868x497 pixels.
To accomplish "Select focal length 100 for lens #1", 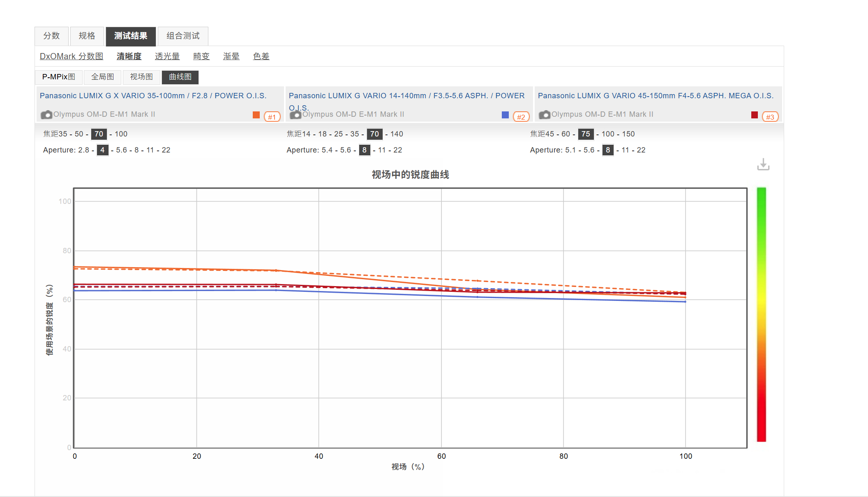I will coord(121,134).
